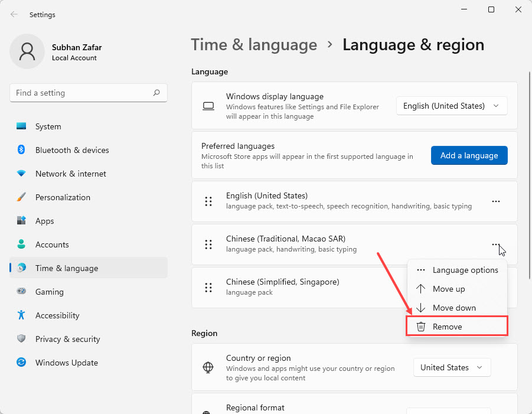Click the Apps icon in sidebar
The height and width of the screenshot is (414, 532).
click(x=21, y=220)
